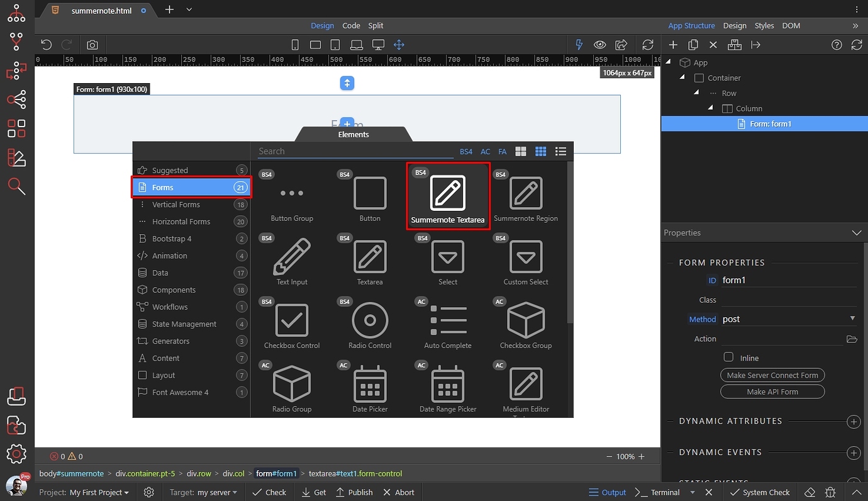Delete the selected component with the X icon
Screen dimensions: 868x501
tap(714, 45)
